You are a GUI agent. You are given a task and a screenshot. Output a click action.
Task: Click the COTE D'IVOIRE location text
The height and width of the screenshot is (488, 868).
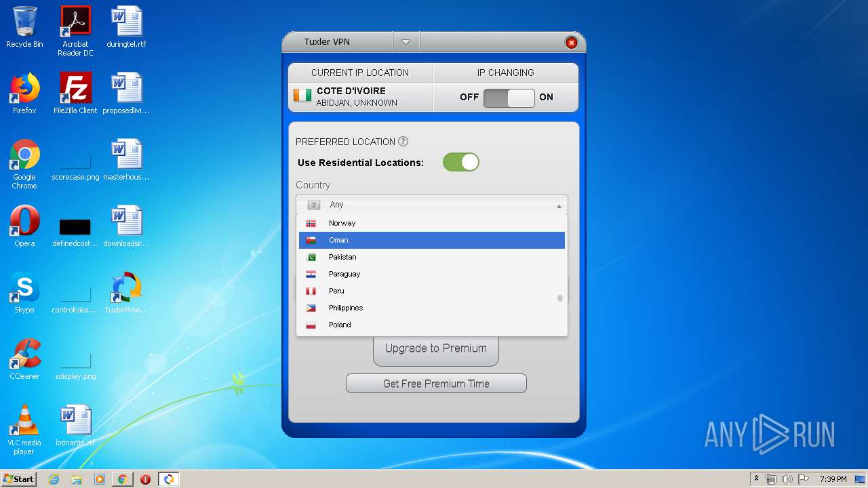click(351, 91)
